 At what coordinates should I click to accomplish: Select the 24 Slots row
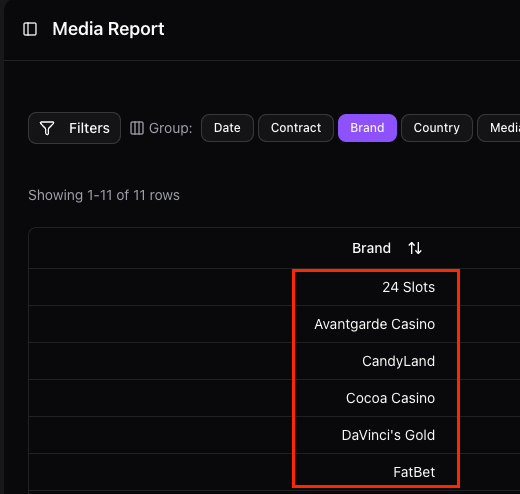point(274,287)
